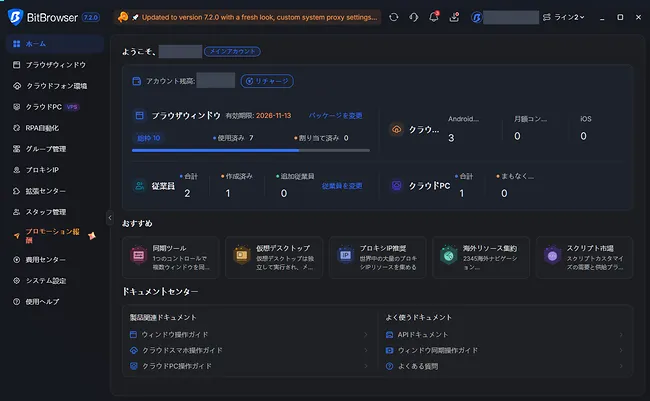Click the refresh icon in top bar
This screenshot has height=401, width=650.
(394, 17)
